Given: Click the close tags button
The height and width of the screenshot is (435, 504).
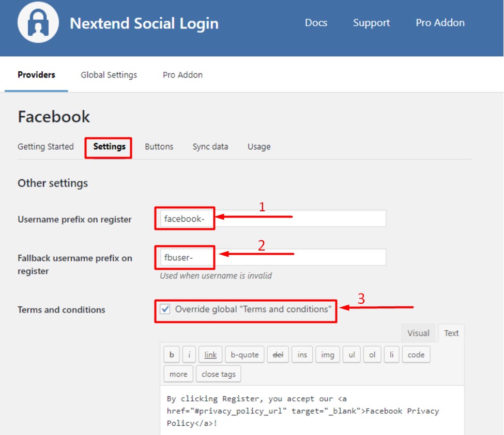Looking at the screenshot, I should (219, 374).
